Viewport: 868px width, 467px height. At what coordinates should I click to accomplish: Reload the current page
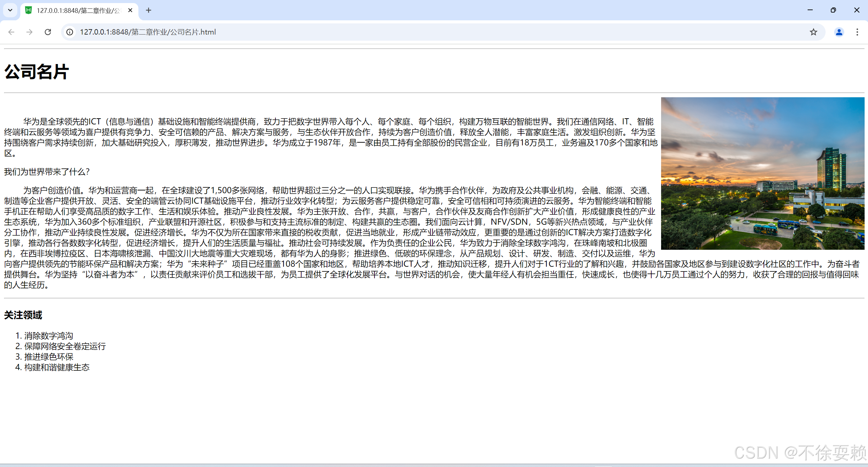click(48, 32)
